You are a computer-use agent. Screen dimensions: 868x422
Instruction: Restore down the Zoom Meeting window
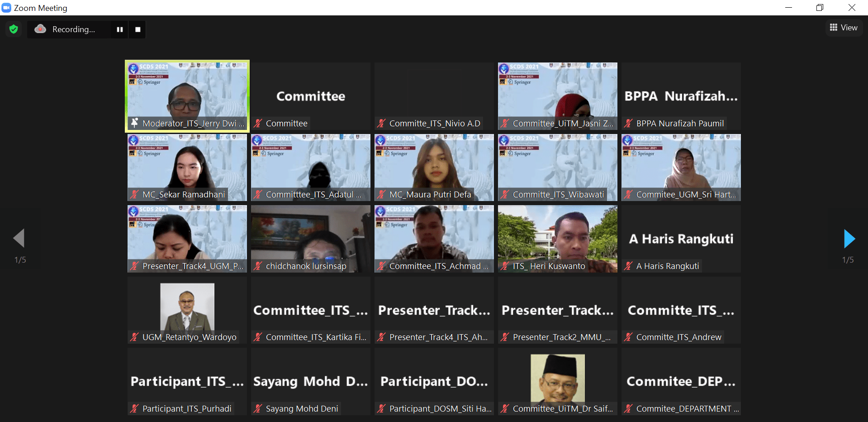[820, 8]
